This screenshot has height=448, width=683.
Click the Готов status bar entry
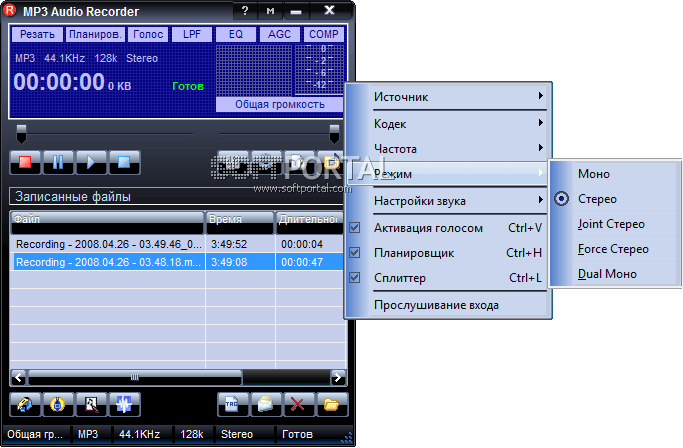point(298,434)
